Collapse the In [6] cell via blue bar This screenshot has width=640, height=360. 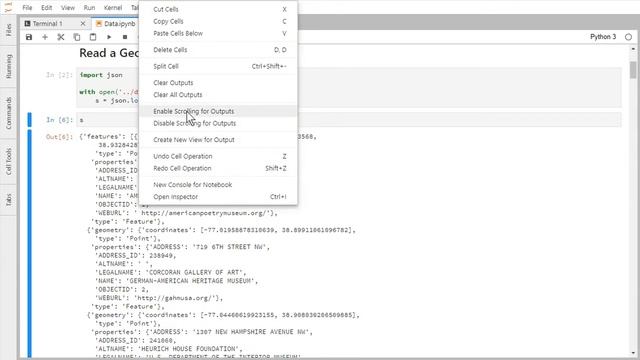(x=29, y=120)
